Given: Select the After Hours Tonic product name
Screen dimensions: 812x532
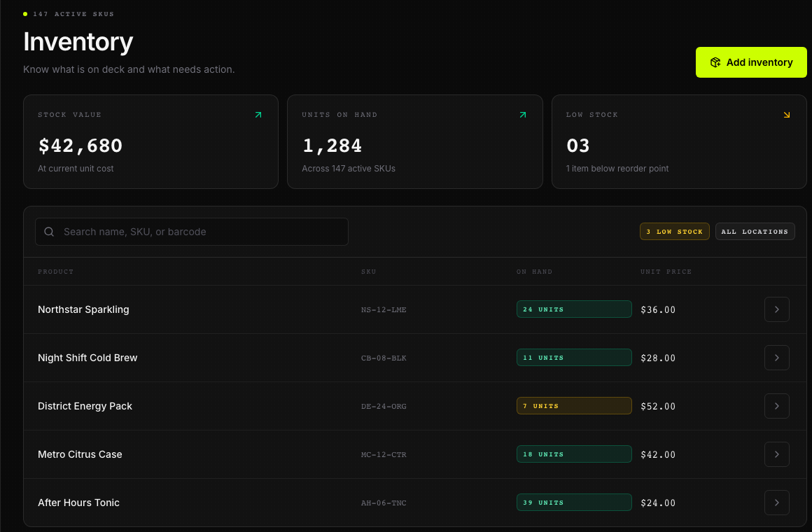Looking at the screenshot, I should 78,503.
